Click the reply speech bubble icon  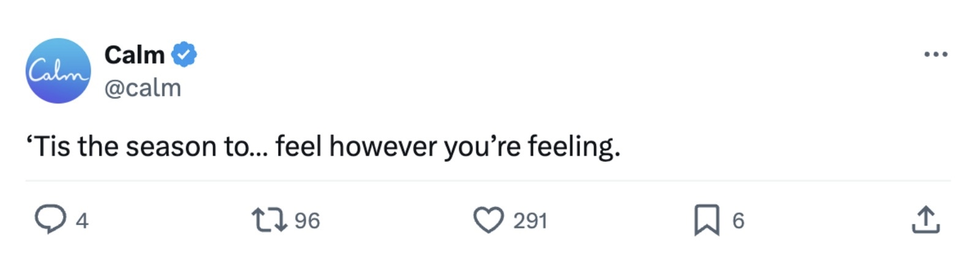50,220
